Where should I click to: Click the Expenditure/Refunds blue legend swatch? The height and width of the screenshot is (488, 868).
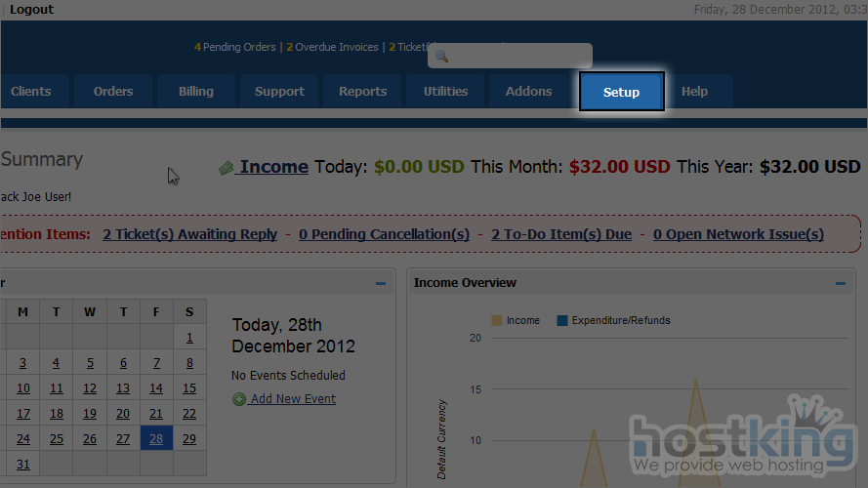tap(561, 320)
